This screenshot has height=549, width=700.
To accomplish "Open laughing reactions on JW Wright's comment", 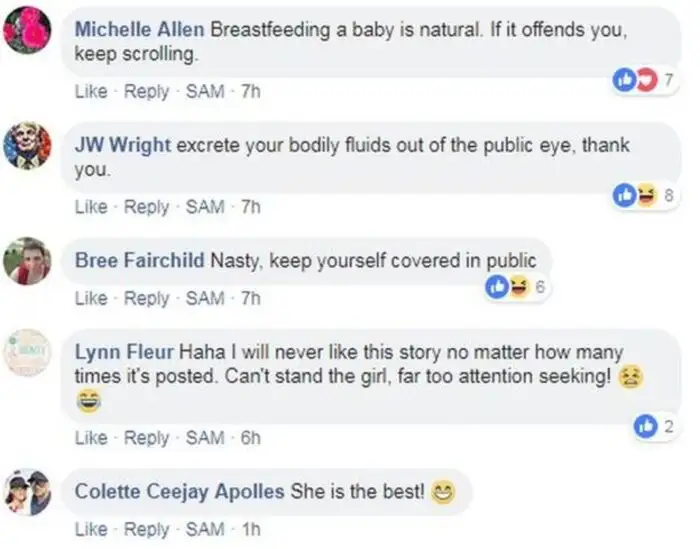I will pos(643,195).
